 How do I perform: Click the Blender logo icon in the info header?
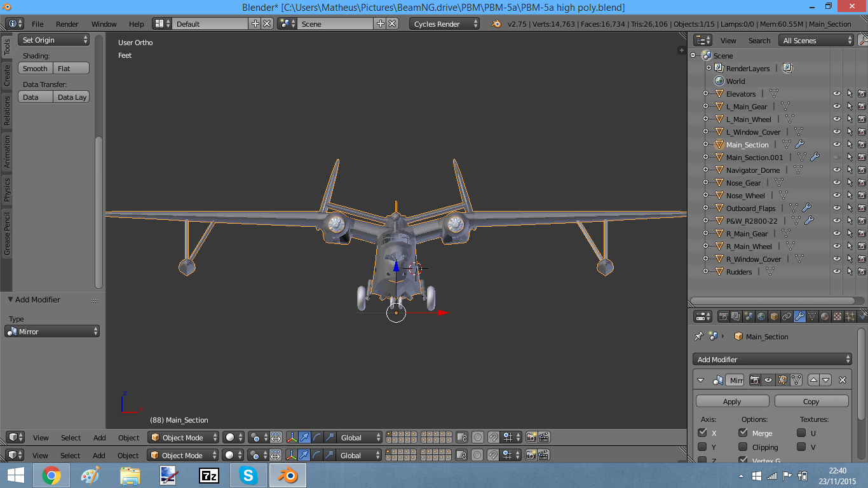coord(496,24)
